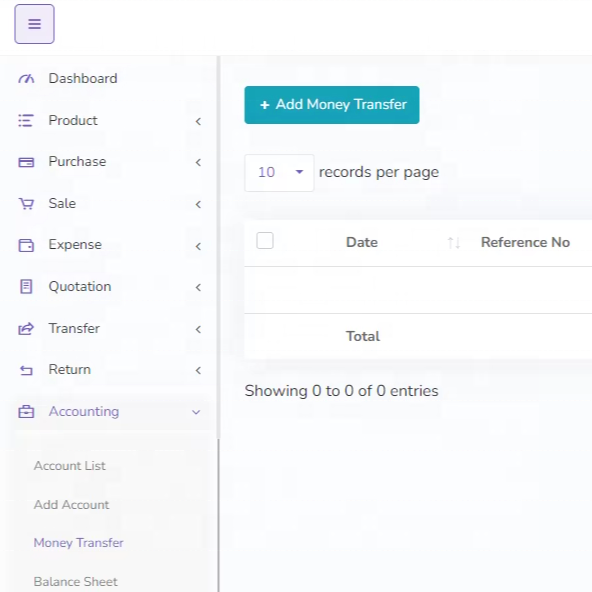This screenshot has height=592, width=592.
Task: Click the Purchase card icon
Action: [x=26, y=162]
